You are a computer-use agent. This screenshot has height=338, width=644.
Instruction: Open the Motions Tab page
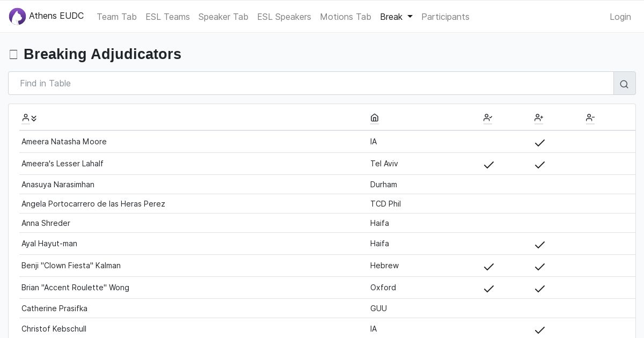click(x=346, y=17)
